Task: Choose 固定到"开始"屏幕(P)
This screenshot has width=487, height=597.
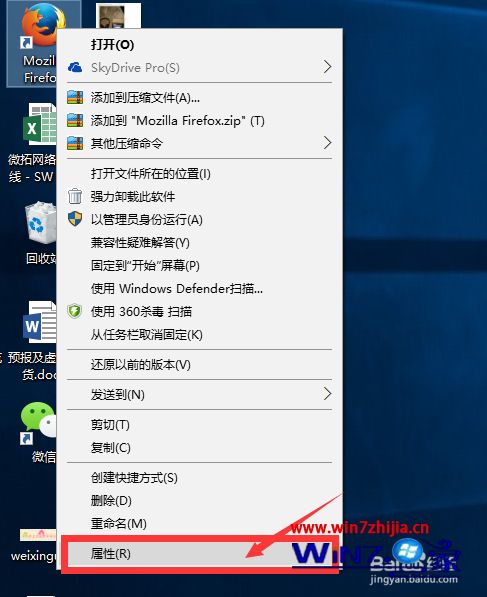Action: coord(200,265)
